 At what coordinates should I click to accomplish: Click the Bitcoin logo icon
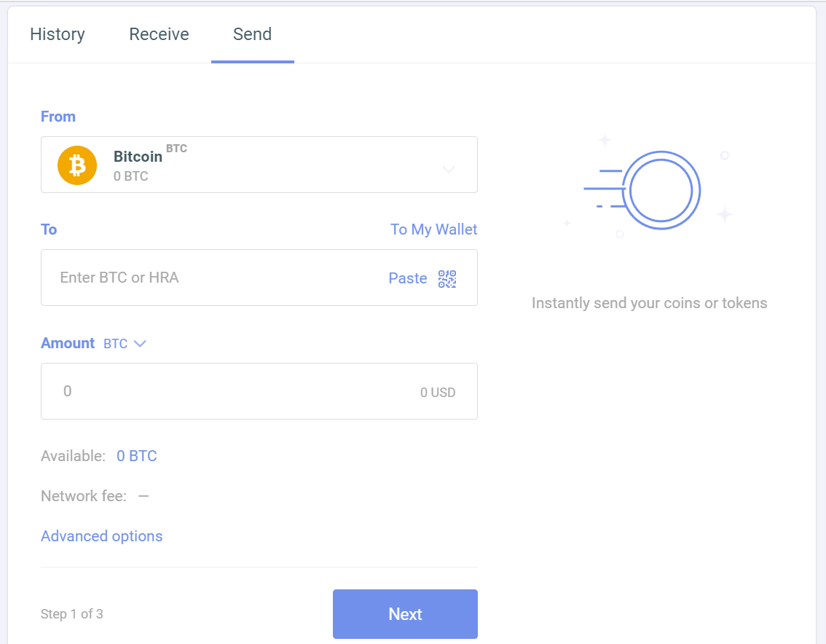[x=76, y=165]
